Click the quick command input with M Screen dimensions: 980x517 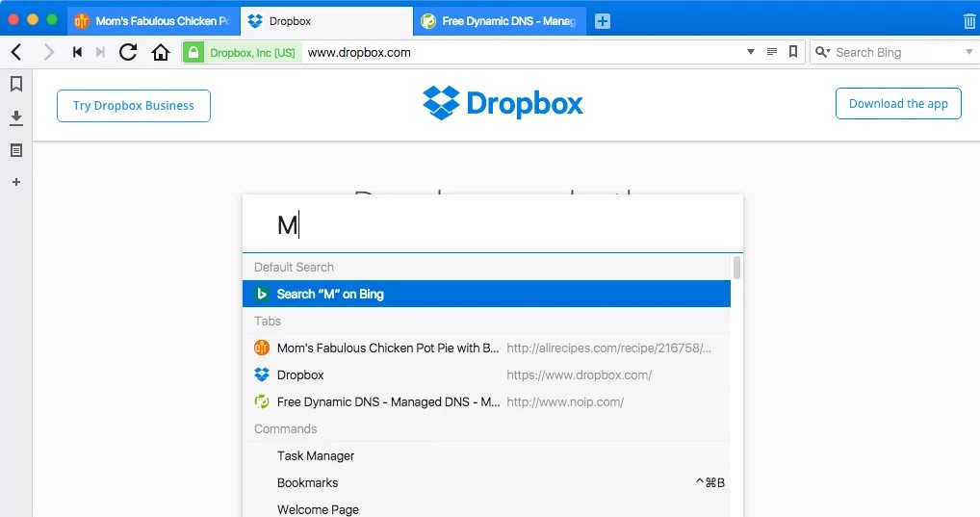pos(493,224)
